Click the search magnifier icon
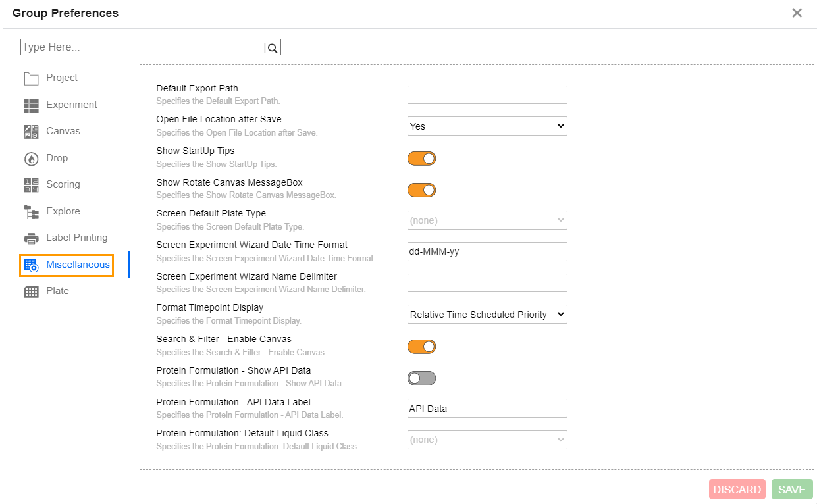Screen dimensions: 817x504 pos(273,47)
